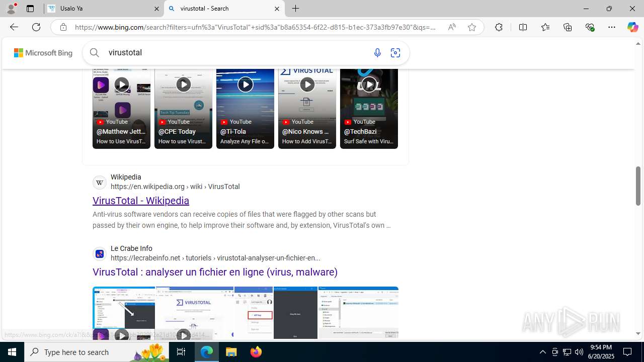Open the network tray icon
The width and height of the screenshot is (644, 362).
pos(567,352)
